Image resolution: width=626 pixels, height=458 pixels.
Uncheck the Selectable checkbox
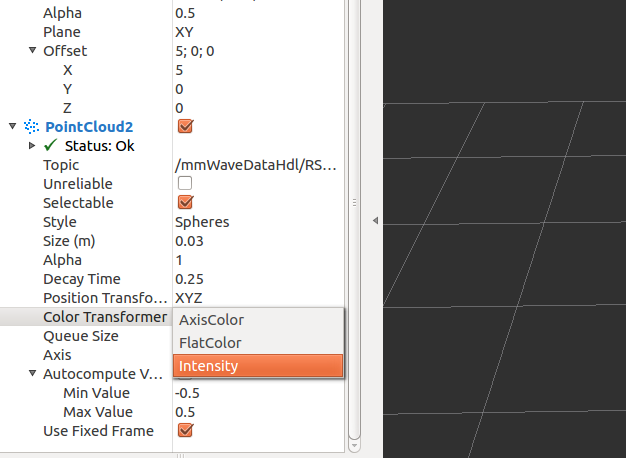[x=184, y=203]
